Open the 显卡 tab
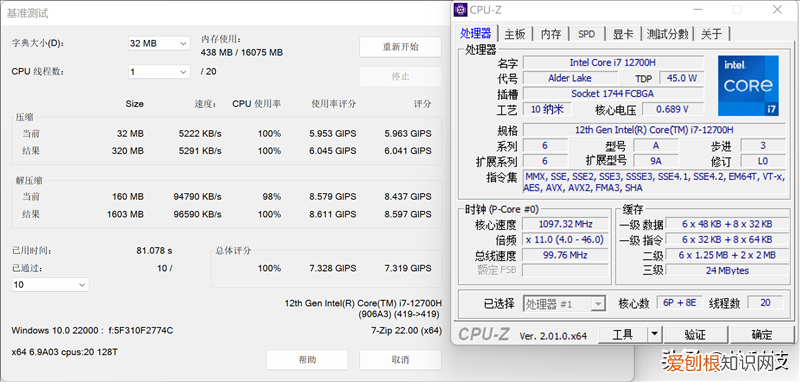This screenshot has height=382, width=800. 622,34
